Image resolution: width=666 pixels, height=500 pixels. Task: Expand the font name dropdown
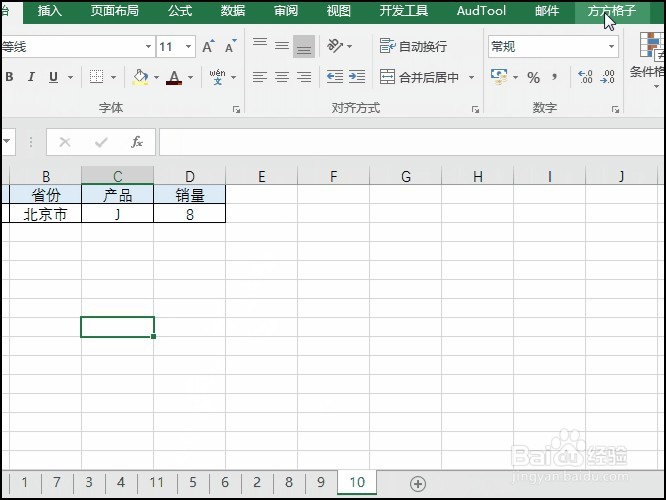(148, 46)
